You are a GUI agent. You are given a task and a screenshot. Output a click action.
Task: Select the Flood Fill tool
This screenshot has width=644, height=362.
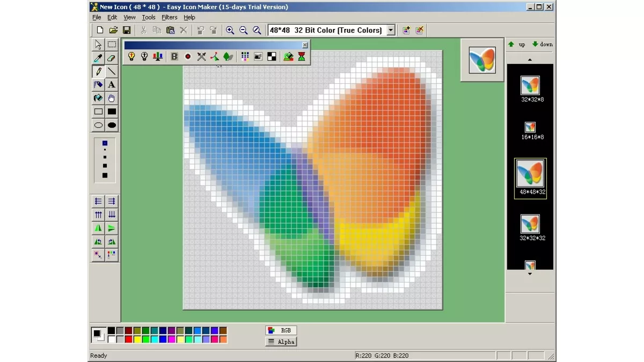[98, 98]
